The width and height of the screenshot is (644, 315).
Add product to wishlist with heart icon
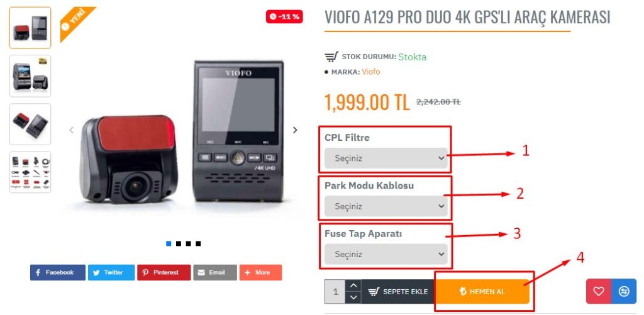[599, 291]
